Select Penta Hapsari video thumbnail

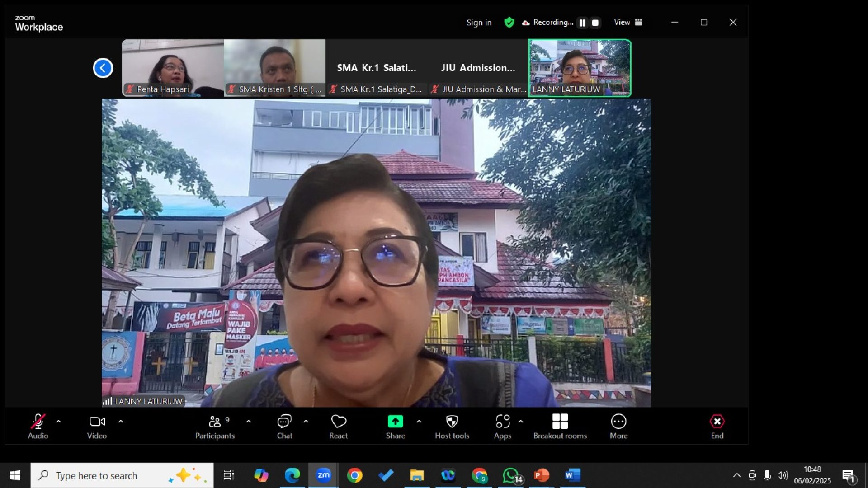[x=173, y=68]
